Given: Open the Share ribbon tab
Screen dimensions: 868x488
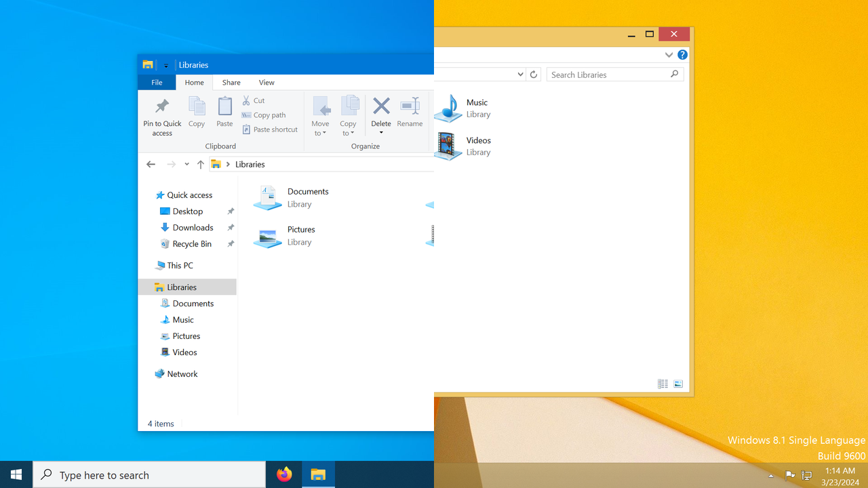Looking at the screenshot, I should tap(231, 82).
